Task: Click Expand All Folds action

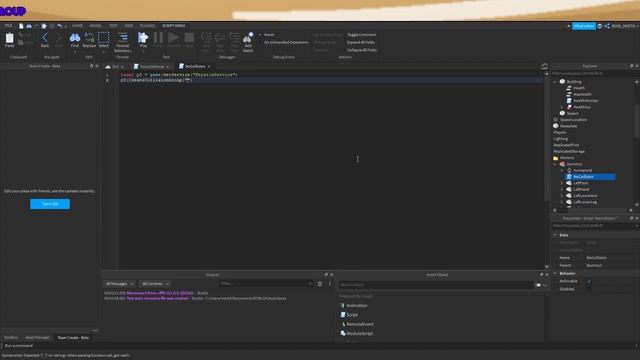Action: tap(361, 42)
